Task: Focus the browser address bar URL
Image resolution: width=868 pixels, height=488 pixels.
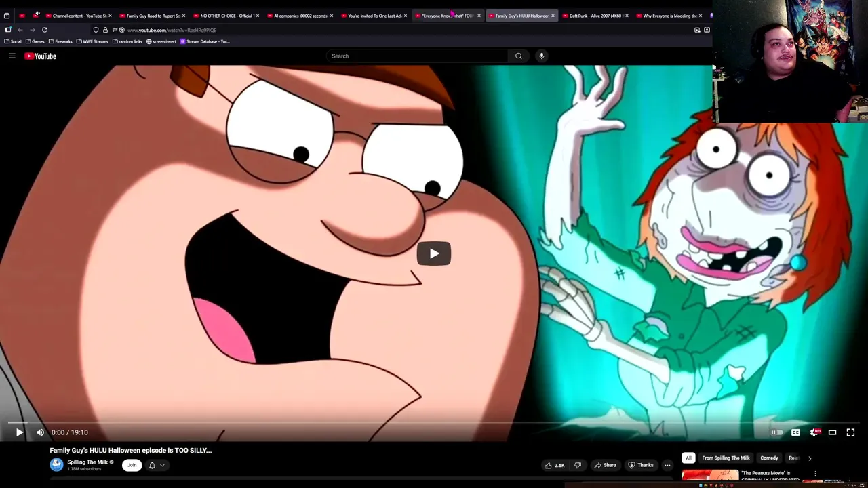Action: click(x=172, y=30)
